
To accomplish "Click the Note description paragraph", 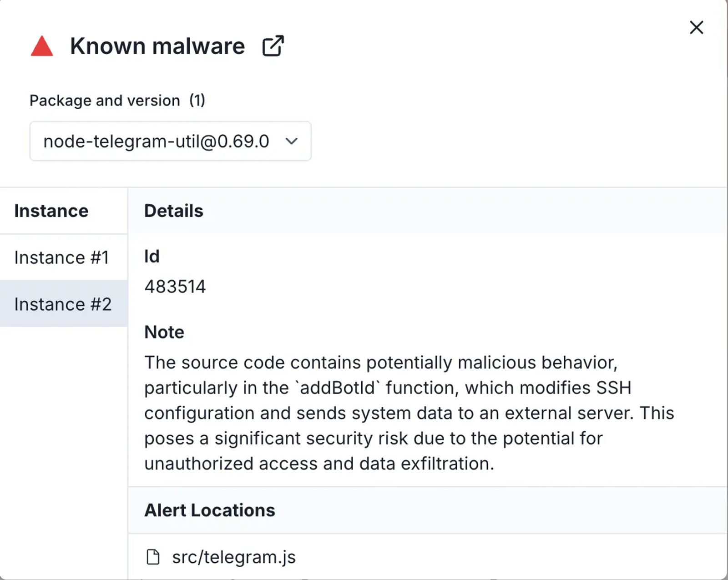I will [x=409, y=413].
